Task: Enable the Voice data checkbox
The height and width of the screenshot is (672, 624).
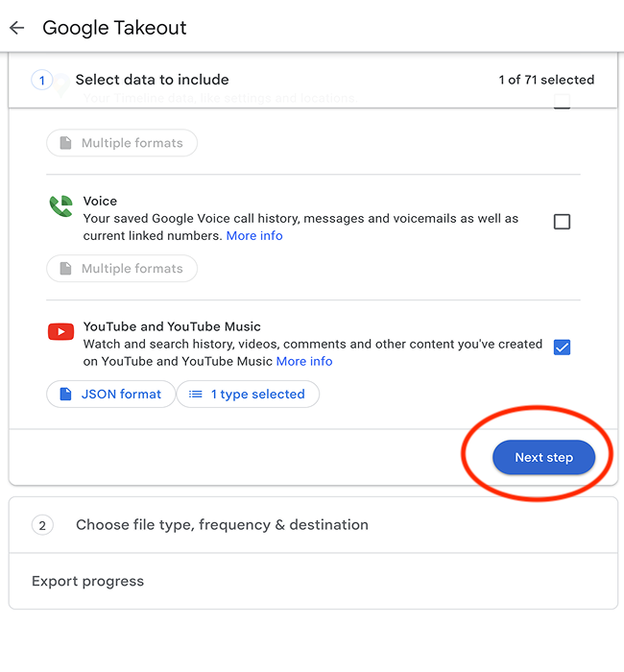Action: click(562, 222)
